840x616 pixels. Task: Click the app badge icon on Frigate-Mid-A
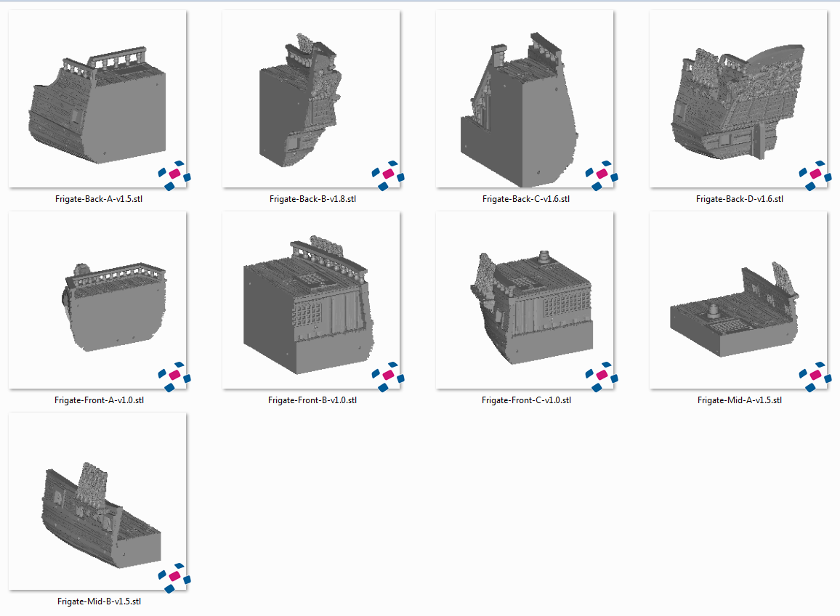click(815, 376)
